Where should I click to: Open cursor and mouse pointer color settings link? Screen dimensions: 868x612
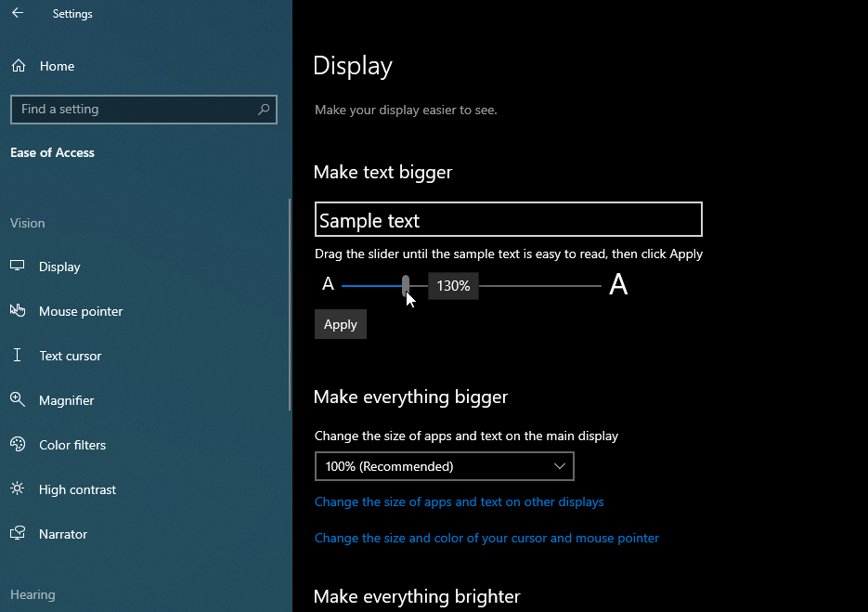486,538
